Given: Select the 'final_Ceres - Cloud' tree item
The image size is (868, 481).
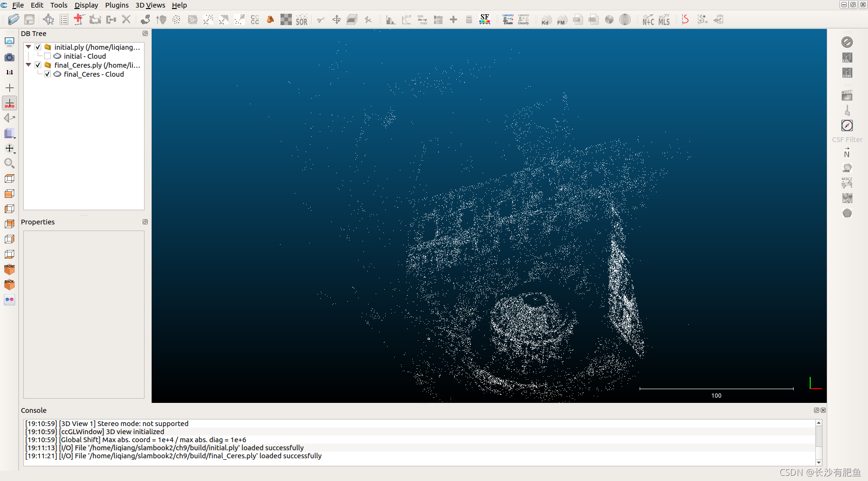Looking at the screenshot, I should (94, 74).
